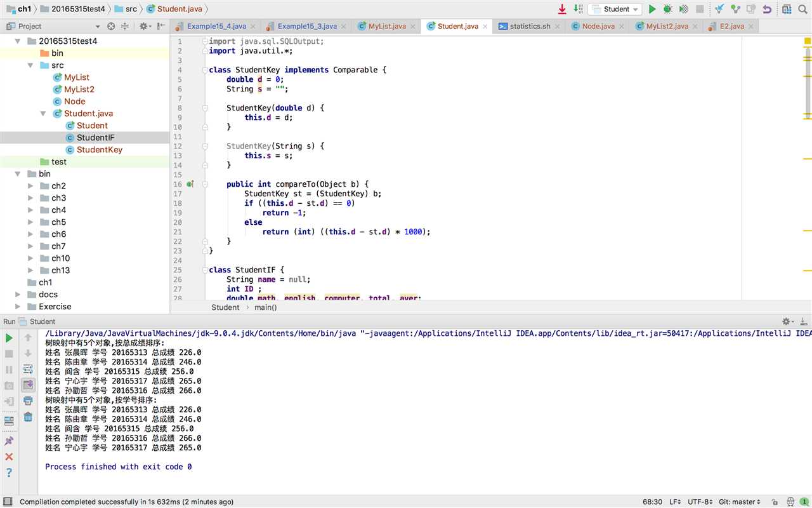Run with coverage icon in toolbar
This screenshot has width=812, height=508.
click(684, 9)
